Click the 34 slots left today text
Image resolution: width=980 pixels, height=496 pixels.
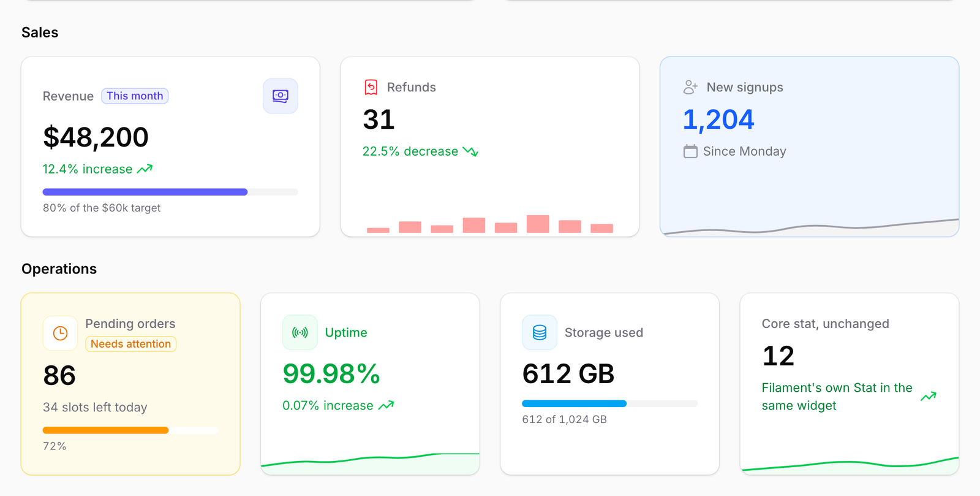click(x=95, y=408)
